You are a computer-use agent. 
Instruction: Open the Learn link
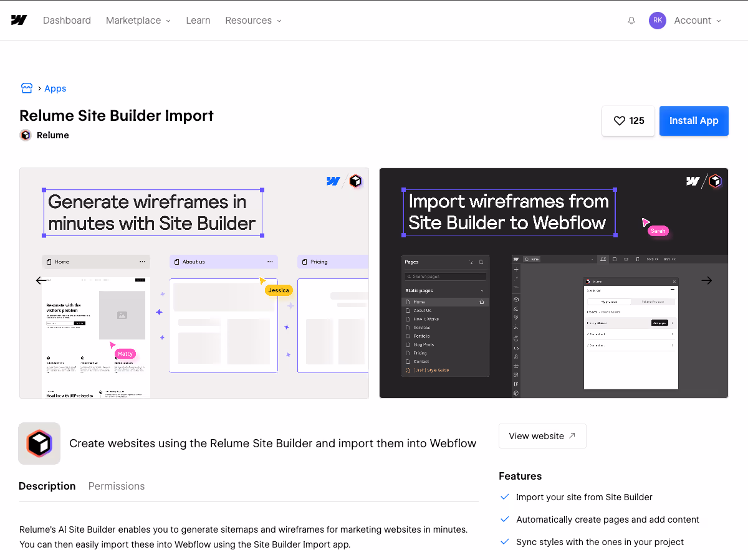pos(198,20)
